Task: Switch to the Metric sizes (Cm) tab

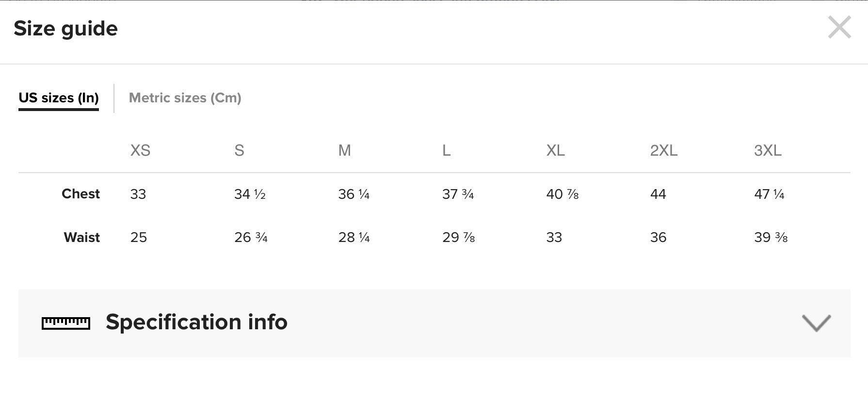Action: pos(185,98)
